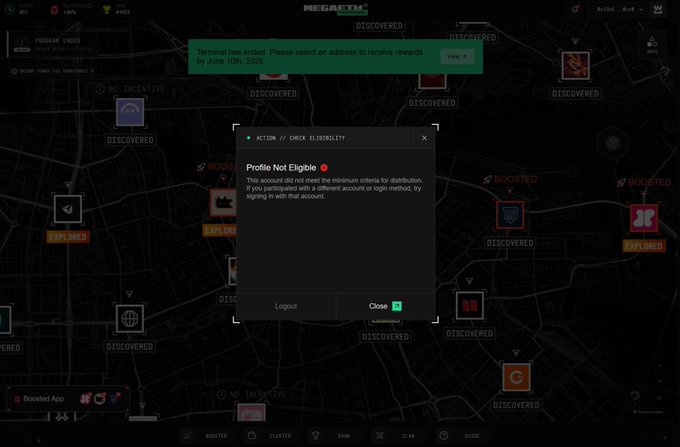The height and width of the screenshot is (447, 680).
Task: Click the trophy rank icon top left
Action: point(106,9)
